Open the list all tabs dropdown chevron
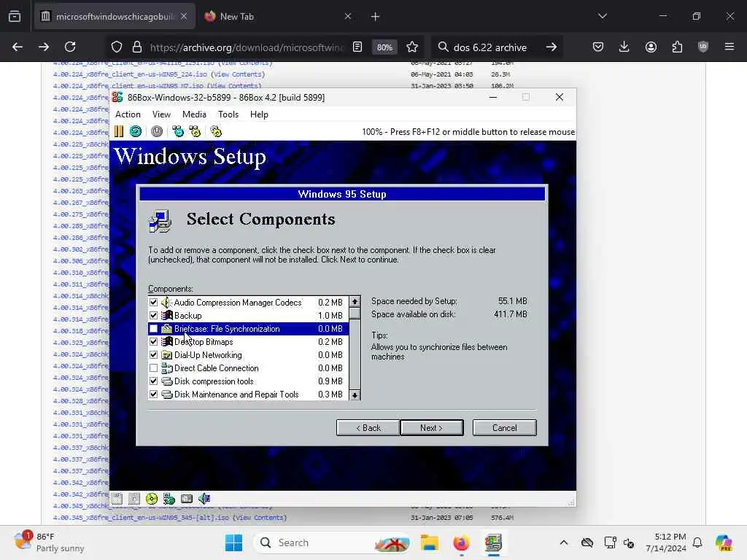 coord(603,17)
